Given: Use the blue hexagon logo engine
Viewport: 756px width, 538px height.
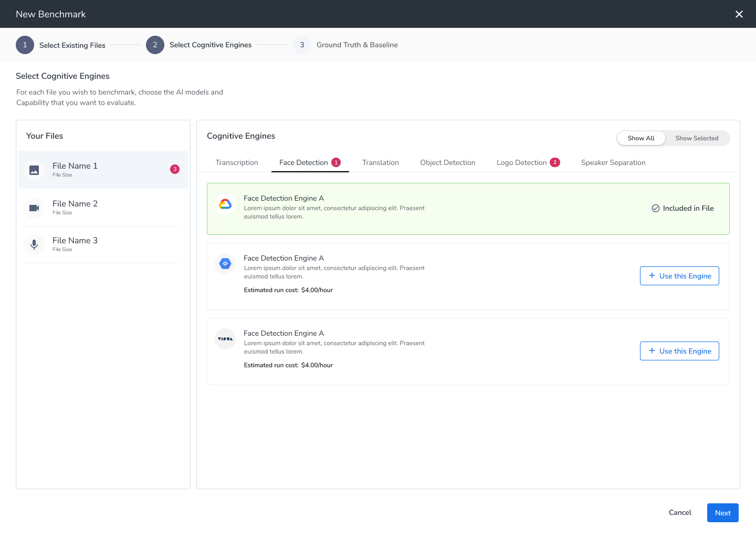Looking at the screenshot, I should [679, 276].
